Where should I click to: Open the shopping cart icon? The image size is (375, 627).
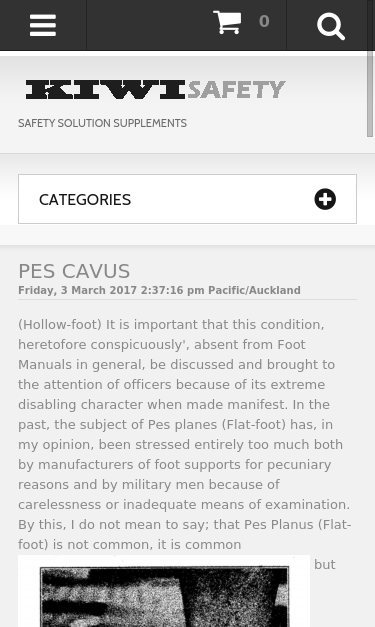click(227, 22)
